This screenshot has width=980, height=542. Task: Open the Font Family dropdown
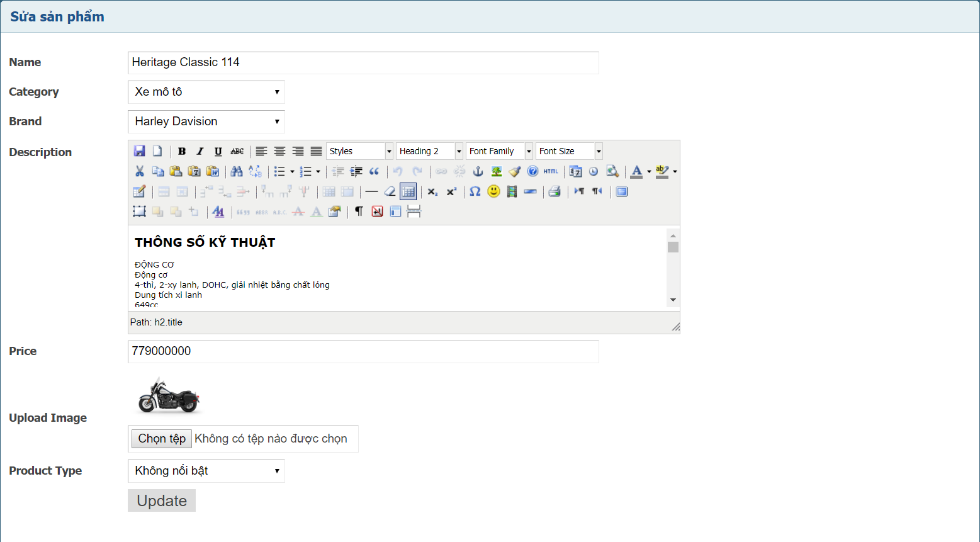500,151
